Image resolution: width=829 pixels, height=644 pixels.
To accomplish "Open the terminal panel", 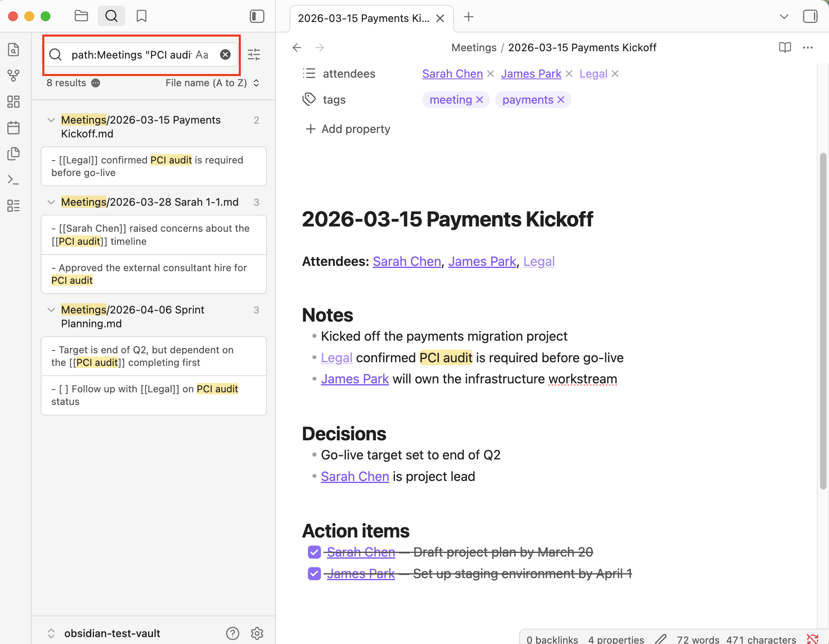I will (13, 179).
